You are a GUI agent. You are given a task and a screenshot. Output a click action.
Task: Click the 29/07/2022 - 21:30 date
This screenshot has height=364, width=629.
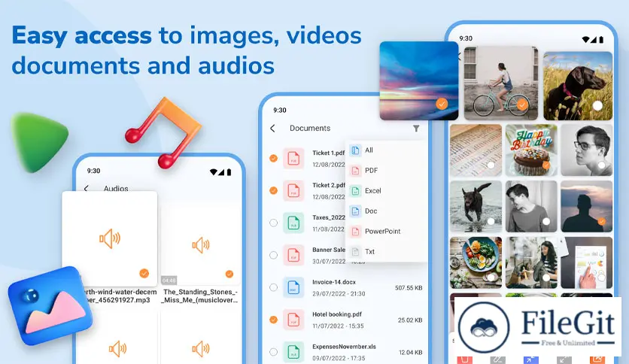[339, 294]
